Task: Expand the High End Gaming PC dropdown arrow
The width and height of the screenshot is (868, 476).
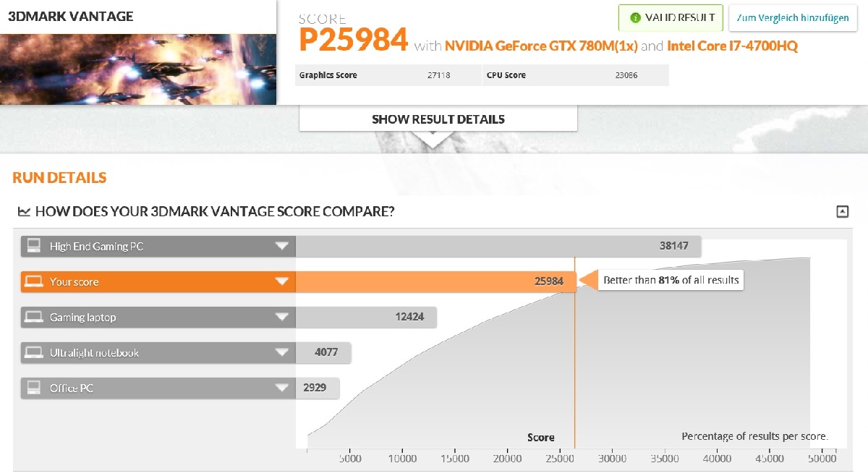Action: click(282, 246)
